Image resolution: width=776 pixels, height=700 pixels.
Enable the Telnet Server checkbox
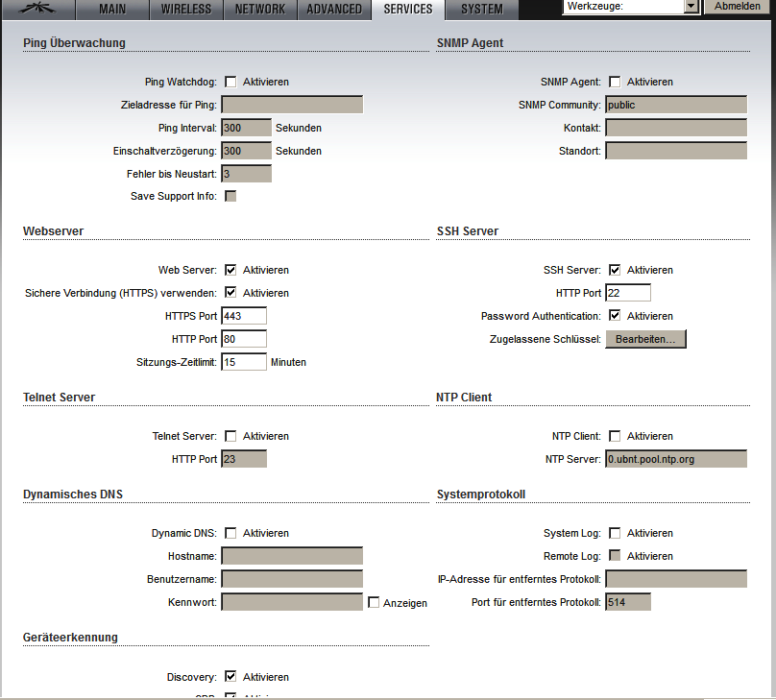coord(230,437)
